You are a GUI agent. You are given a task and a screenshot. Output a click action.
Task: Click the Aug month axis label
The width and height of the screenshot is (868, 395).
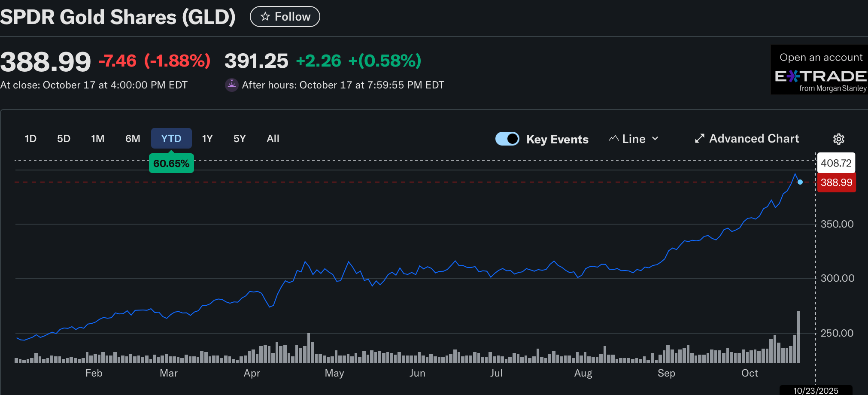click(x=583, y=373)
